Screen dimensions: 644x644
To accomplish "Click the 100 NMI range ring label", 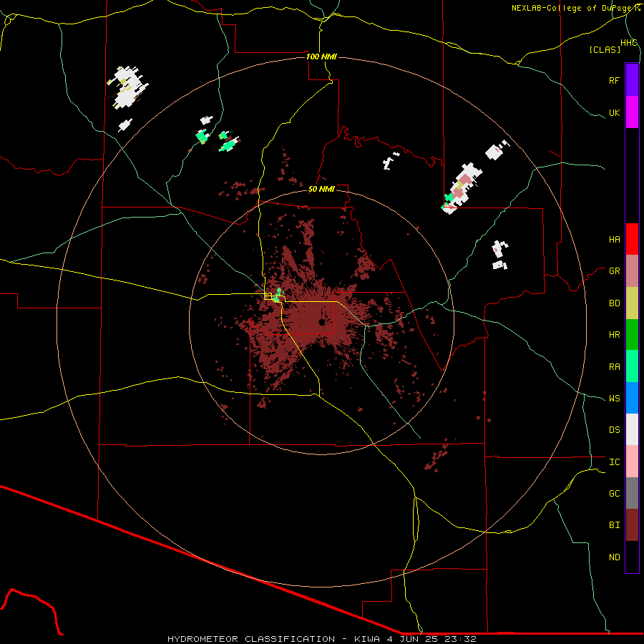I will (x=321, y=57).
